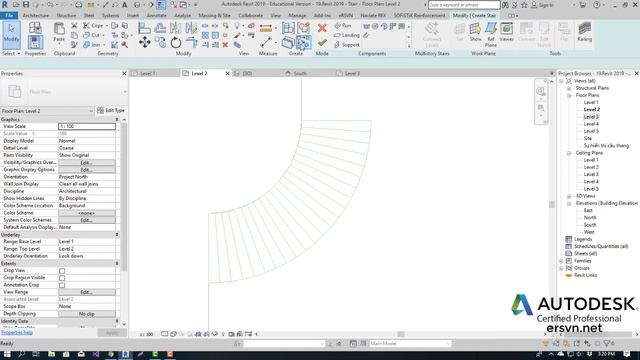Open the Massing & Site ribbon tab
640x360 pixels.
pos(214,16)
